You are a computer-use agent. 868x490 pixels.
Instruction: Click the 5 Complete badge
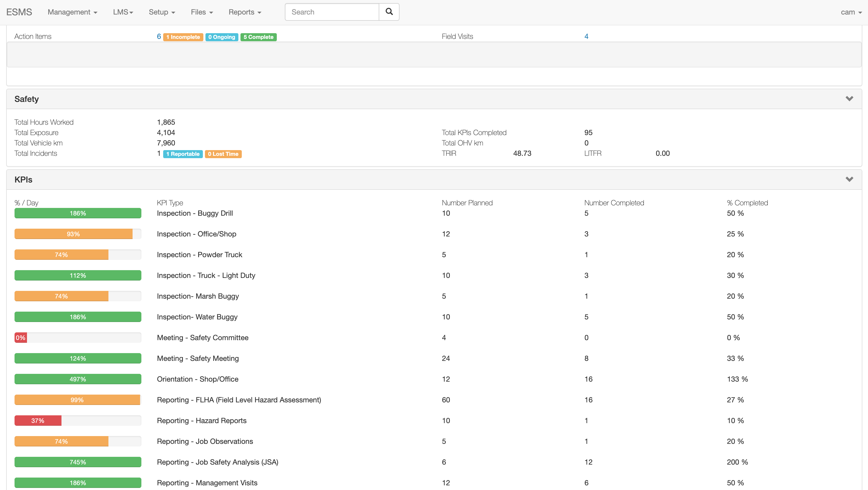[x=258, y=37]
